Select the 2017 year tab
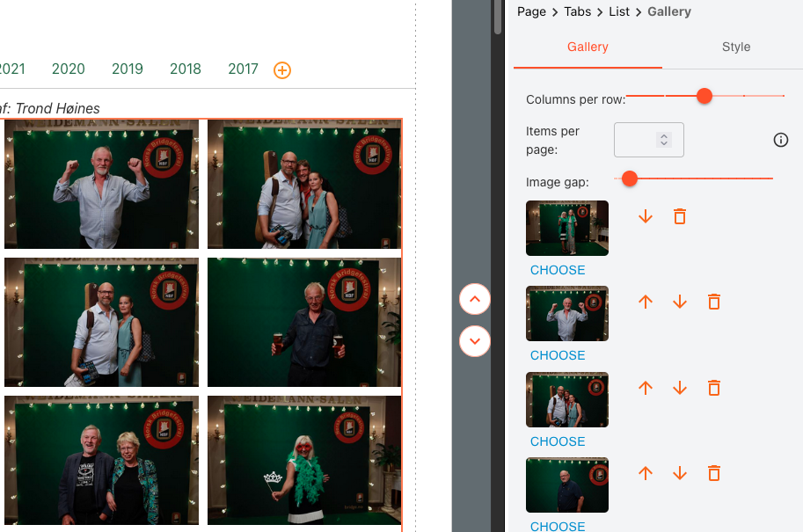 (243, 69)
